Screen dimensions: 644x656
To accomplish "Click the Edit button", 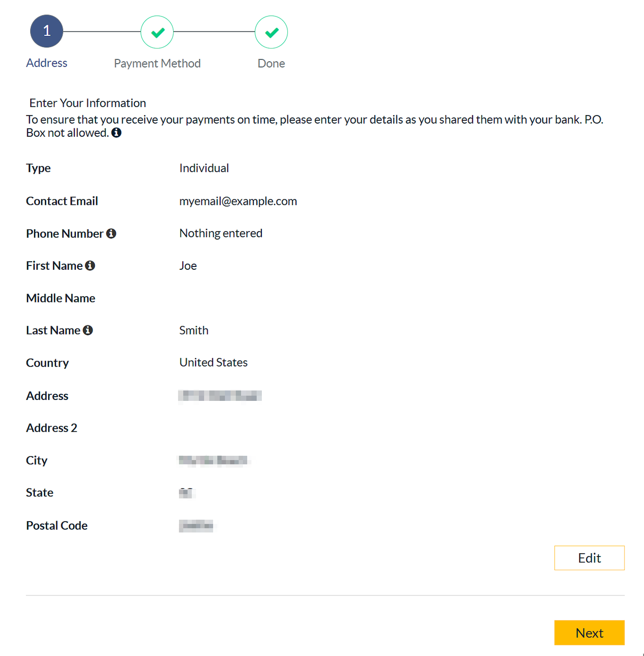I will (590, 558).
